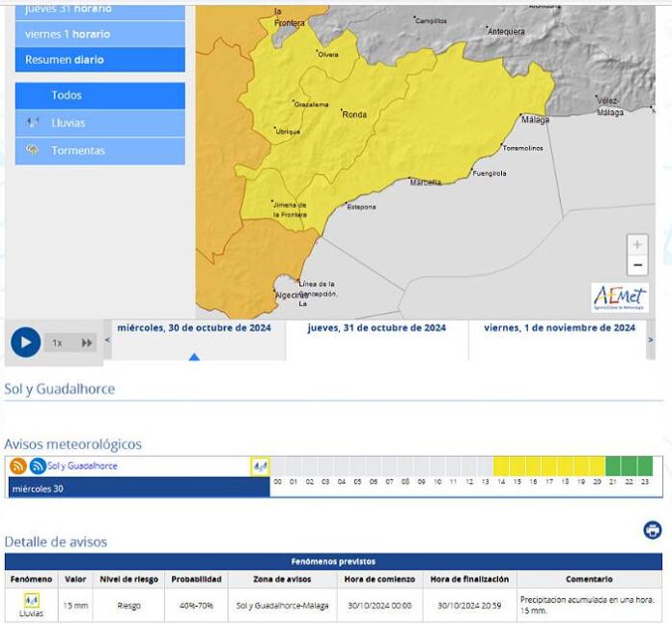672x624 pixels.
Task: Change the 1x playback speed
Action: pyautogui.click(x=58, y=343)
